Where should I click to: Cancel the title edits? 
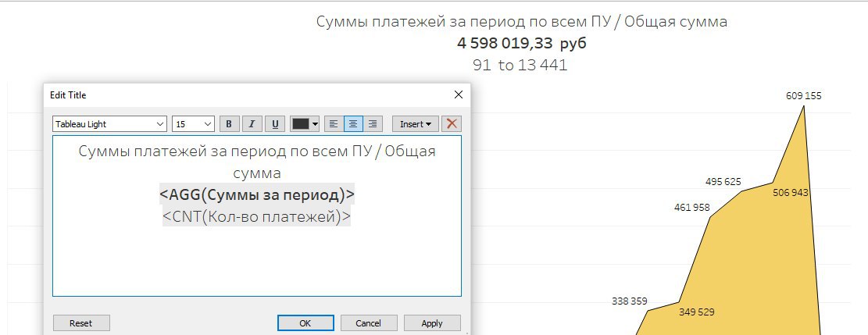pos(369,323)
